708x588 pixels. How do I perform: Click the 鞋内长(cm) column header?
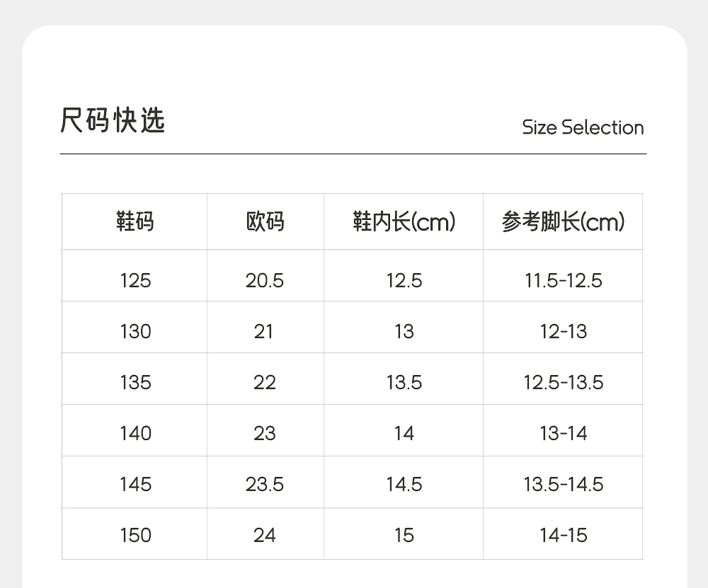(x=404, y=222)
